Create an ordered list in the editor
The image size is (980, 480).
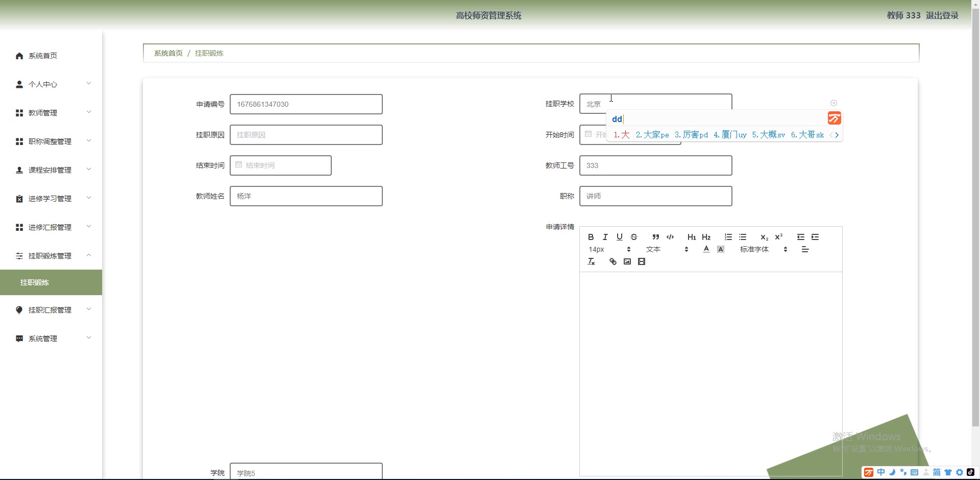click(728, 237)
